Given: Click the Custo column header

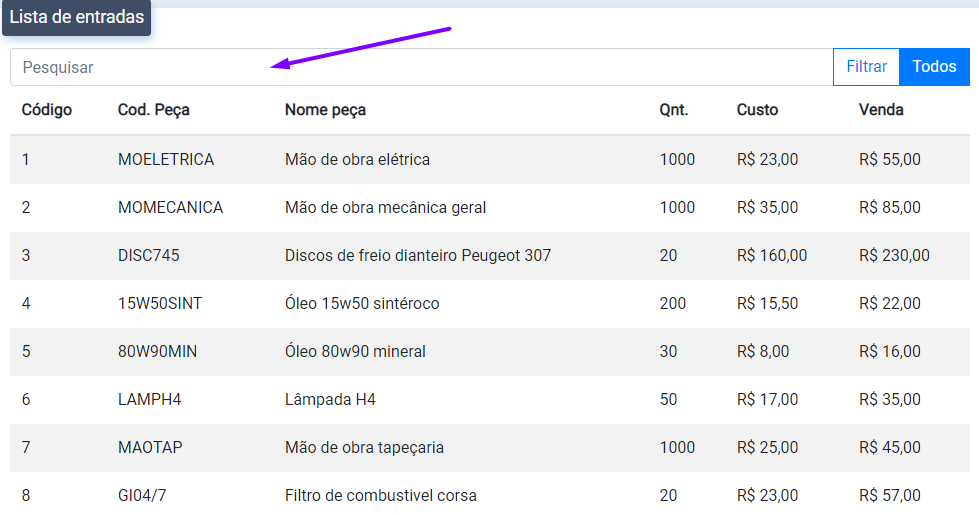Looking at the screenshot, I should [757, 110].
